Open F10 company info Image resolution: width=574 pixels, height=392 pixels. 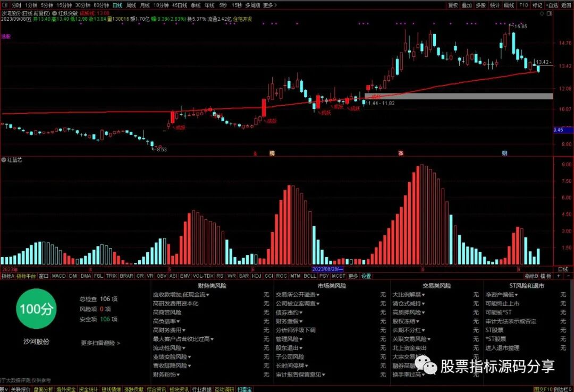pos(524,5)
